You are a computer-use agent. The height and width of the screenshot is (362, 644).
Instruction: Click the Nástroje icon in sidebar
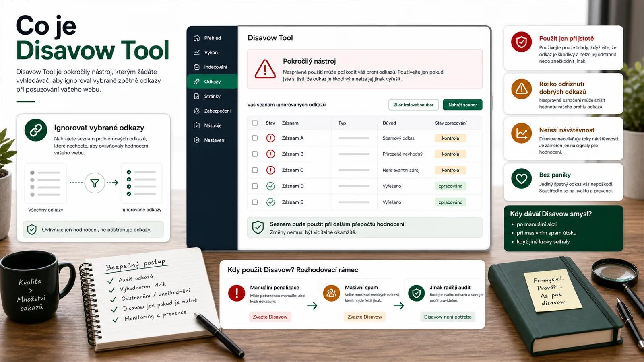pos(196,125)
